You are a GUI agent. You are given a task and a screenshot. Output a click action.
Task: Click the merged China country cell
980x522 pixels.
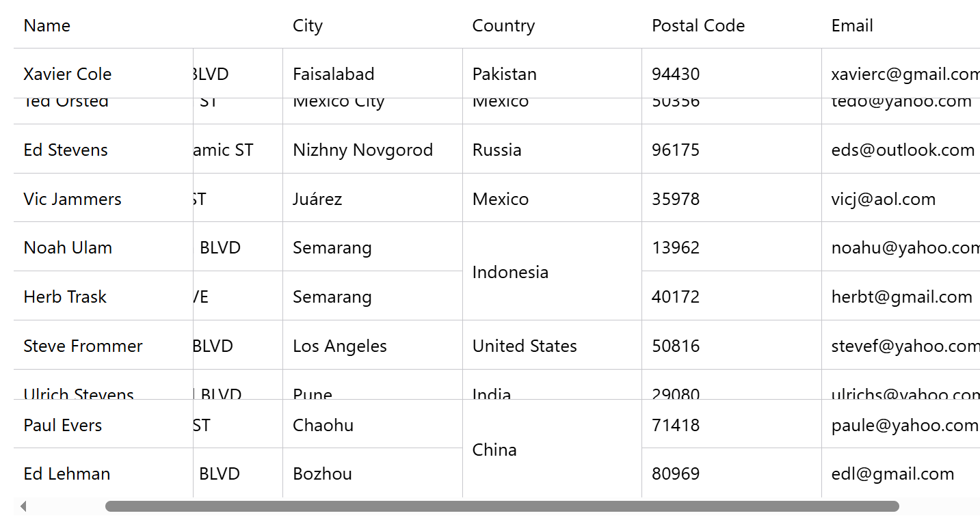[552, 449]
